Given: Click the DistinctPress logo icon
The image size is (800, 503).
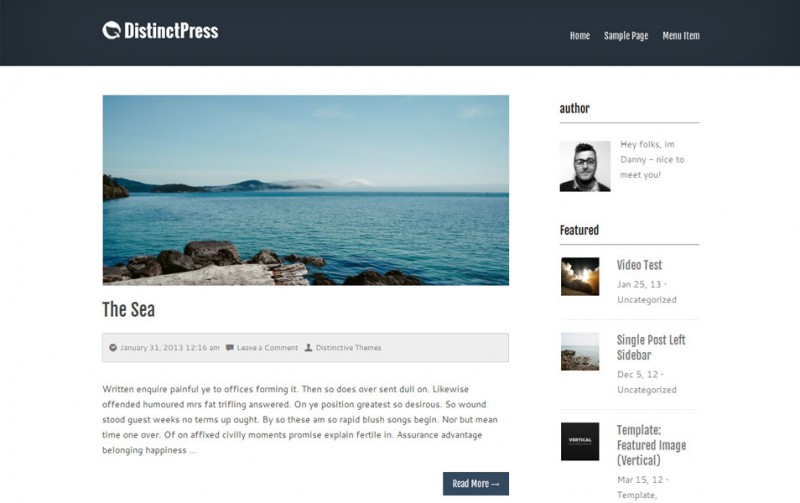Looking at the screenshot, I should point(111,30).
